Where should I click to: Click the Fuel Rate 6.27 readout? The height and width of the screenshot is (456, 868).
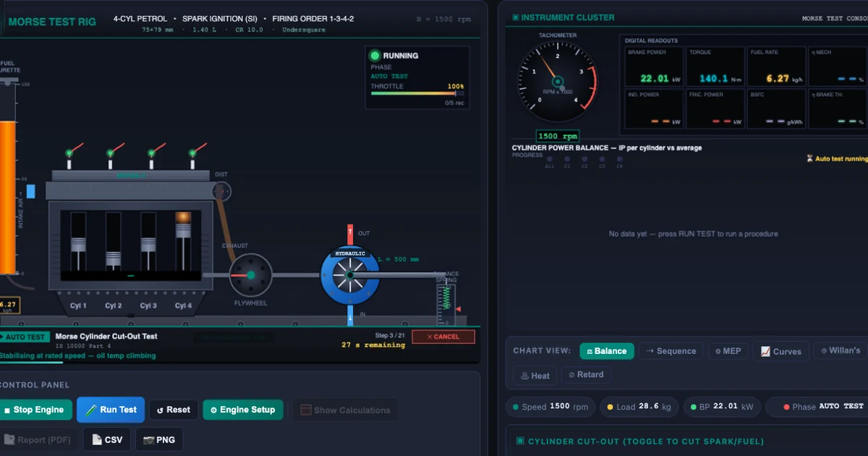point(776,67)
